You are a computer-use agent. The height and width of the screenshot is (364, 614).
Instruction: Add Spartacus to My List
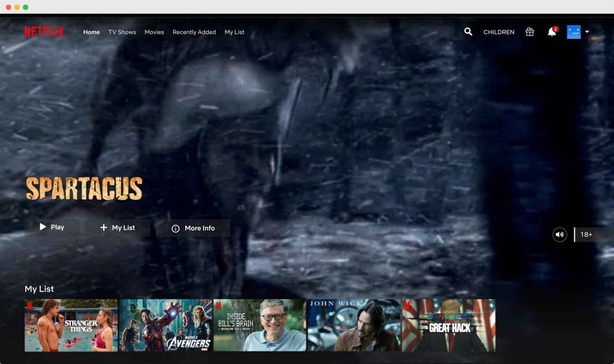(x=118, y=228)
